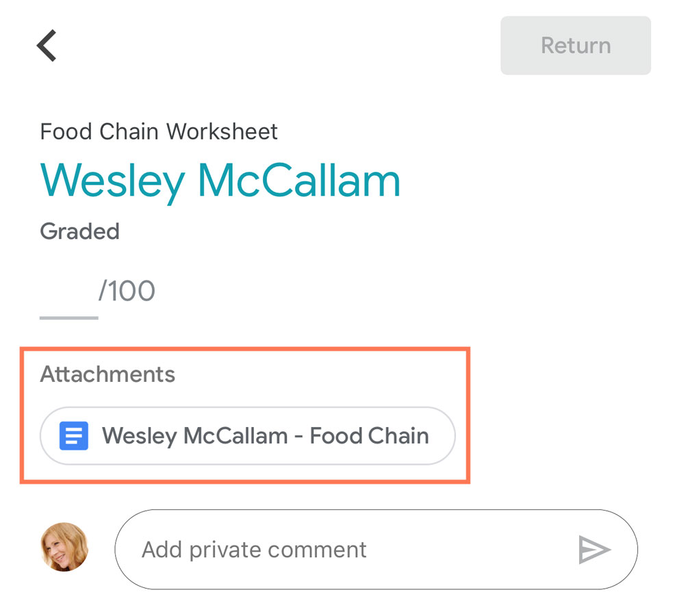Click "McCallam" in the large student heading

point(299,181)
